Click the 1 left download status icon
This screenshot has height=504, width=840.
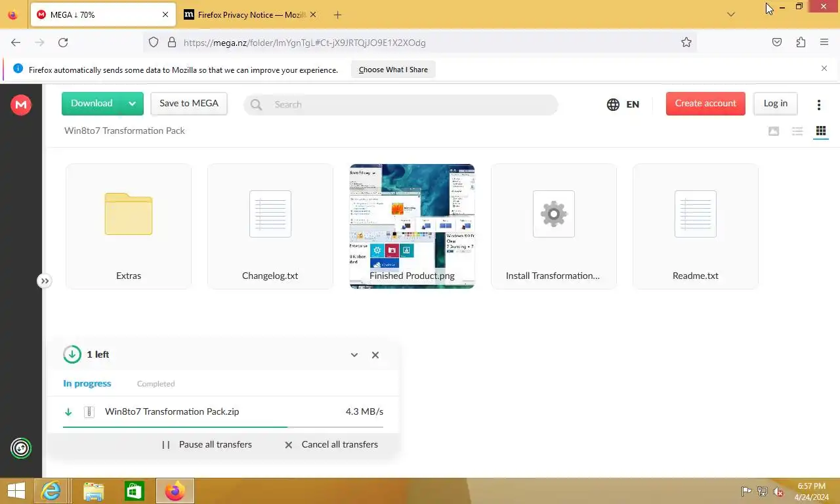[x=72, y=354]
